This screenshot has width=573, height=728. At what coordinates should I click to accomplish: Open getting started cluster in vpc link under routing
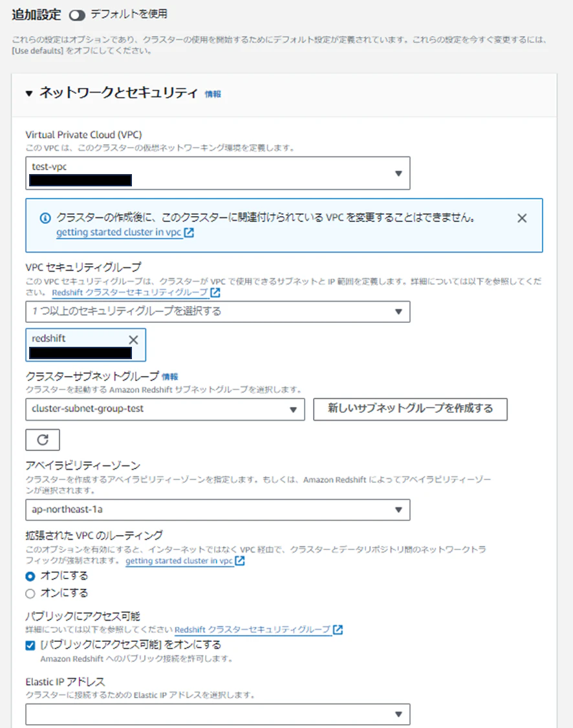click(185, 561)
